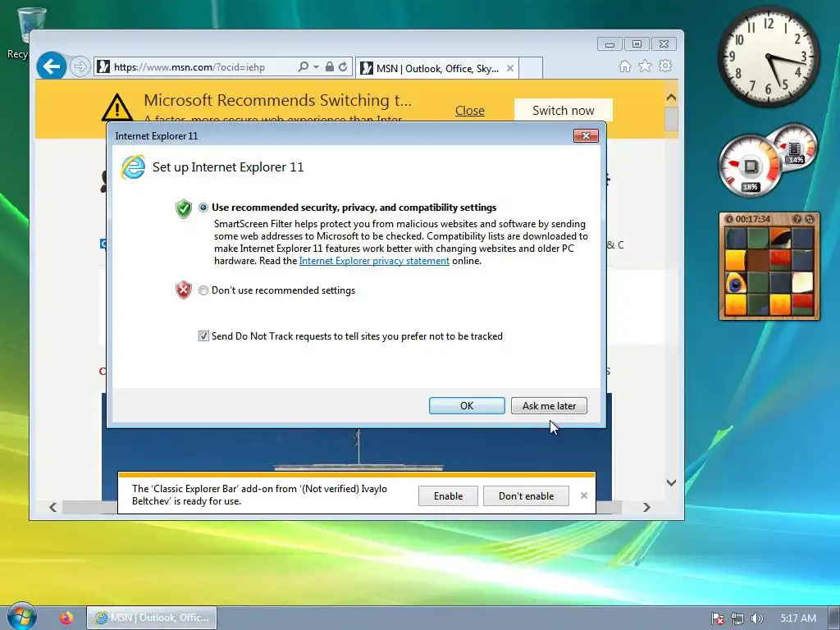The width and height of the screenshot is (840, 630).
Task: Click Don't enable for the add-on
Action: click(x=526, y=496)
